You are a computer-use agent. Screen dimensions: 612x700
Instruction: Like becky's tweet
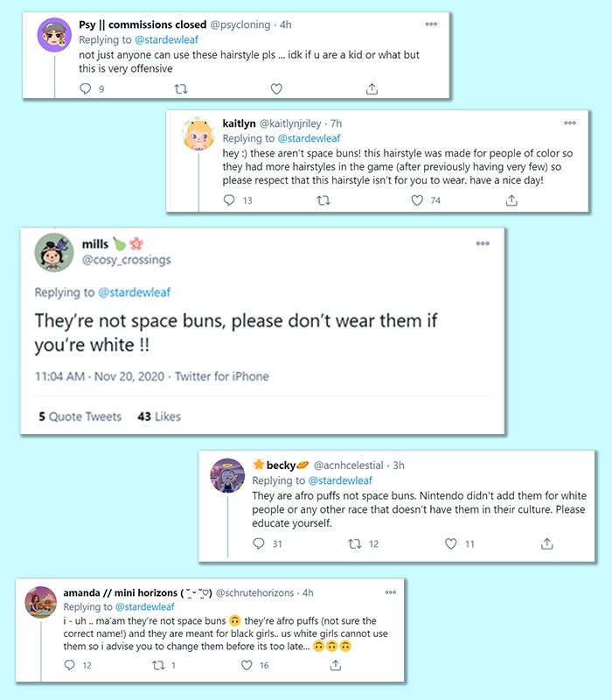coord(451,543)
